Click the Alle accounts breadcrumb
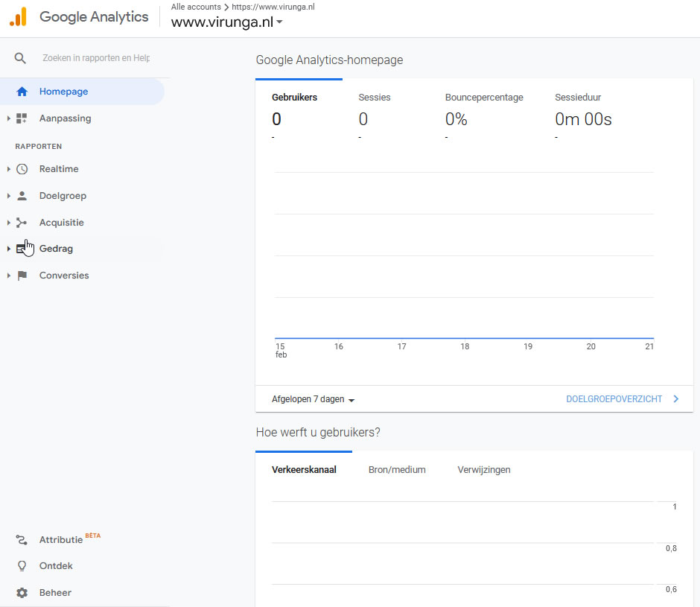700x607 pixels. pos(196,7)
